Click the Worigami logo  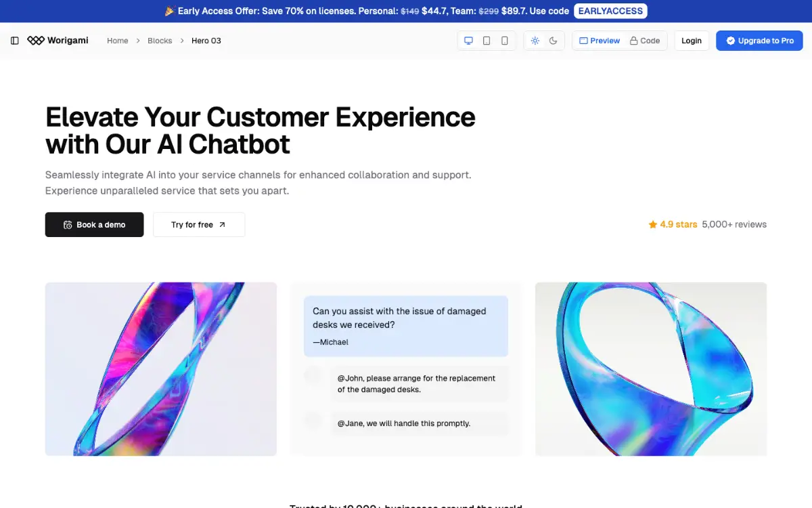(58, 41)
